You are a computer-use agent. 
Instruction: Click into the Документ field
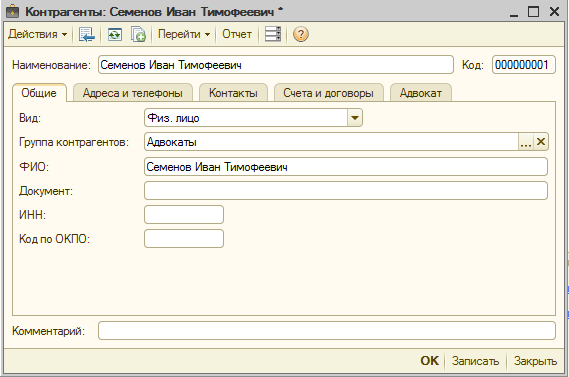point(346,190)
